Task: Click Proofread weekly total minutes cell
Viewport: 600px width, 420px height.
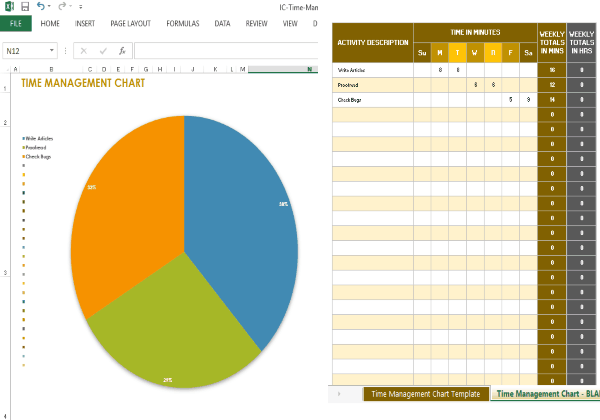Action: click(552, 85)
